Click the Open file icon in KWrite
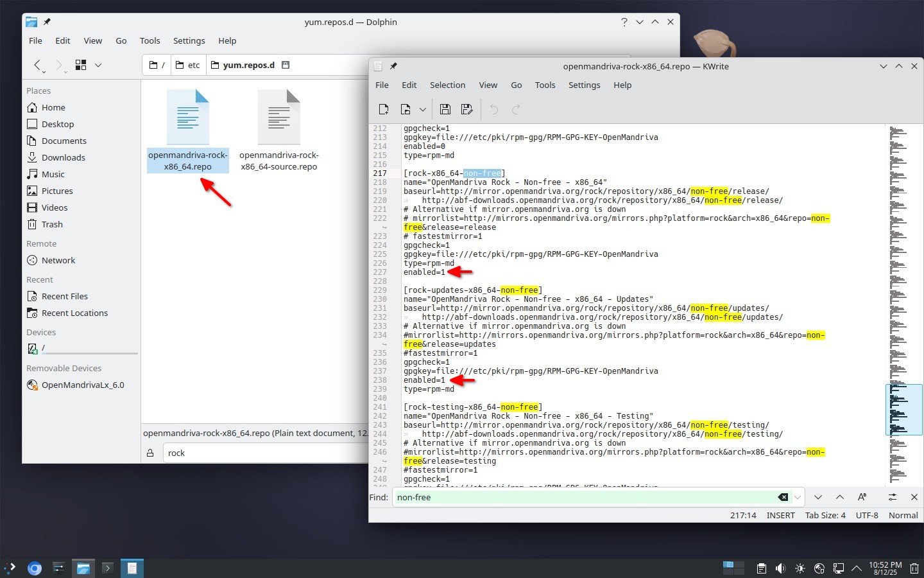This screenshot has width=924, height=578. [406, 109]
